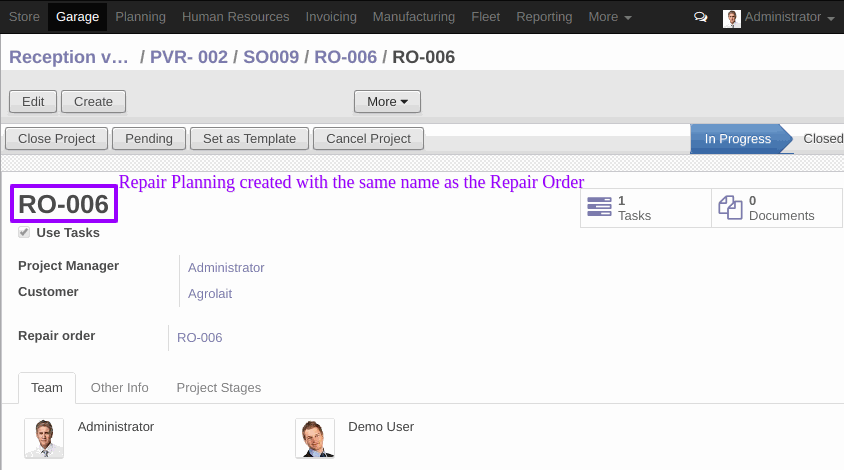This screenshot has width=844, height=470.
Task: Open the Reporting menu
Action: (544, 17)
